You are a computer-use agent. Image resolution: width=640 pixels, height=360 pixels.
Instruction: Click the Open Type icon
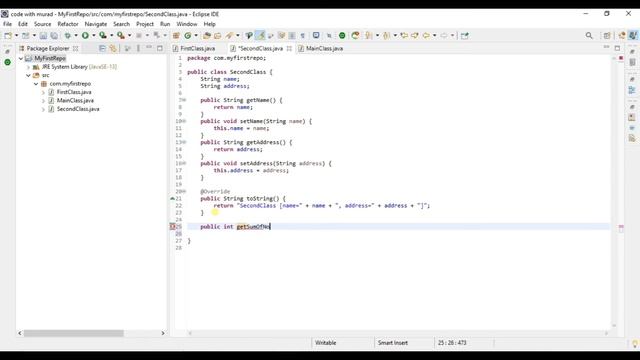[207, 36]
